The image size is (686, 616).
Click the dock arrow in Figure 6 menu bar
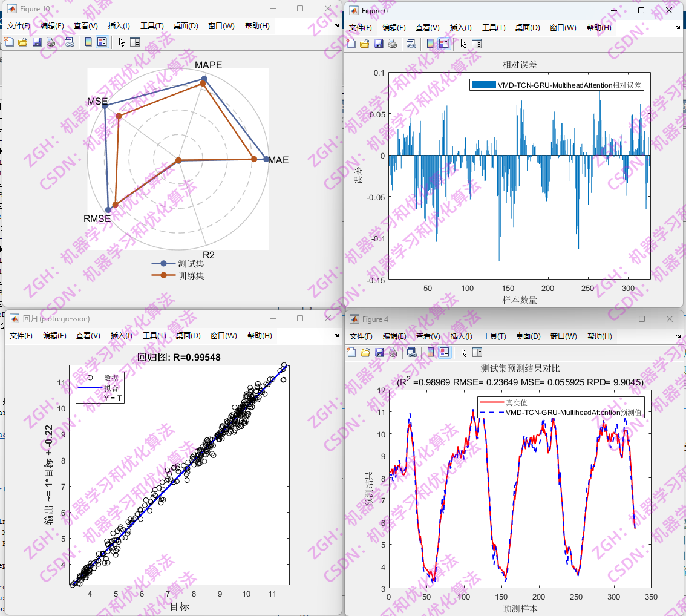point(678,28)
